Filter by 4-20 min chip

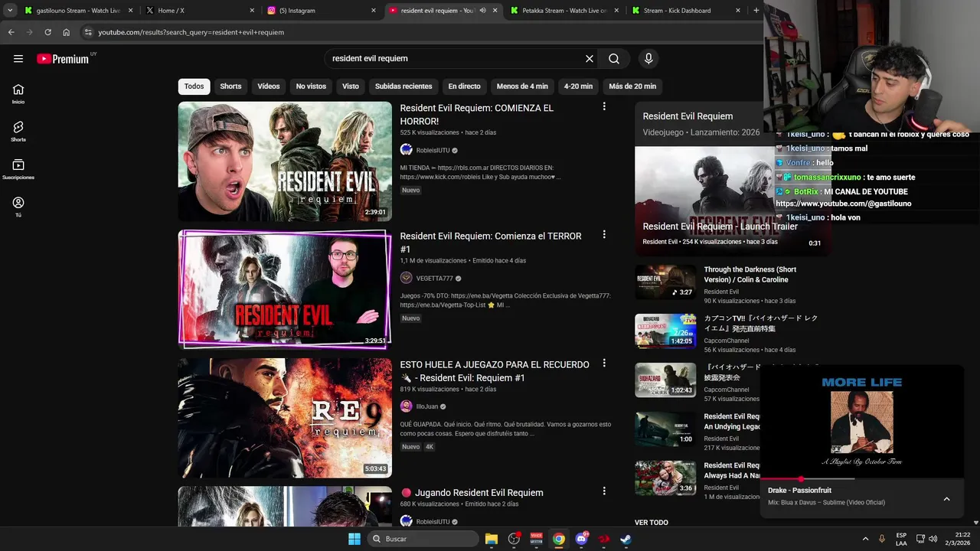pyautogui.click(x=578, y=86)
